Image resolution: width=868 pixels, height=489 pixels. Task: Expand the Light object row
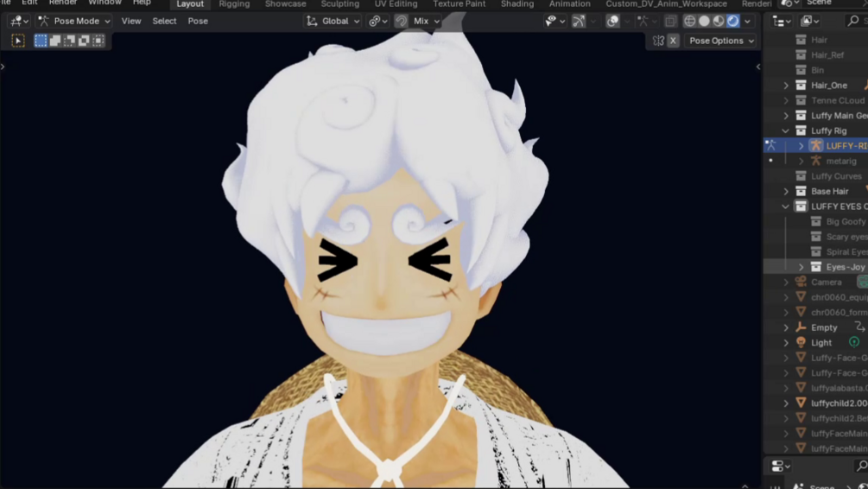786,343
